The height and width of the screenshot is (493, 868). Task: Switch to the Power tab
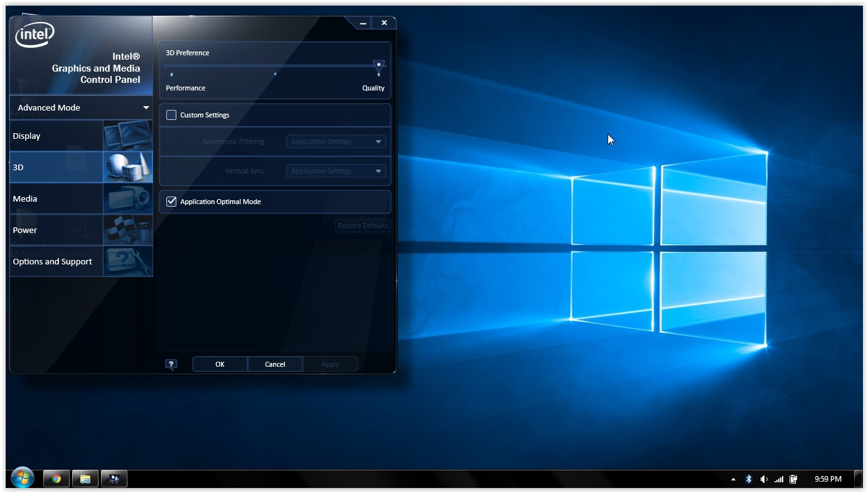pyautogui.click(x=81, y=230)
